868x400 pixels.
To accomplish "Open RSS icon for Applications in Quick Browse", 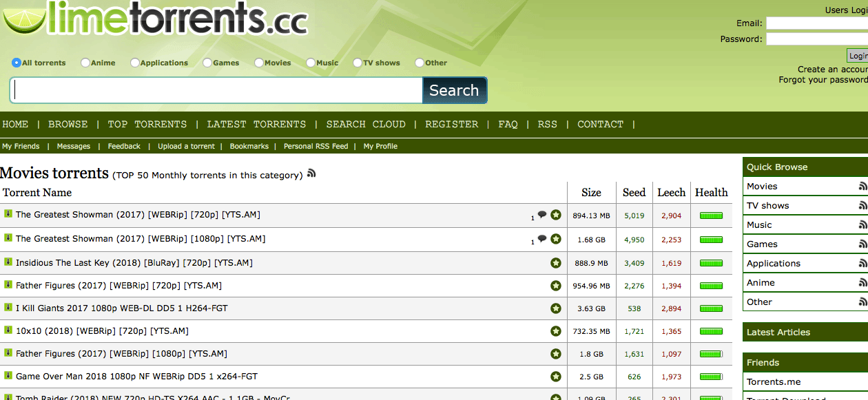I will pyautogui.click(x=863, y=264).
